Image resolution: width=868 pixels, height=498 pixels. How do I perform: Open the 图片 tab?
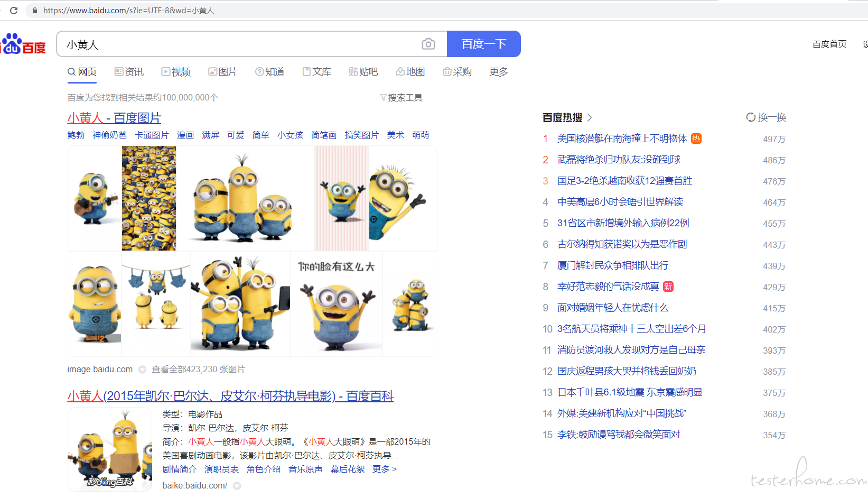pyautogui.click(x=223, y=72)
